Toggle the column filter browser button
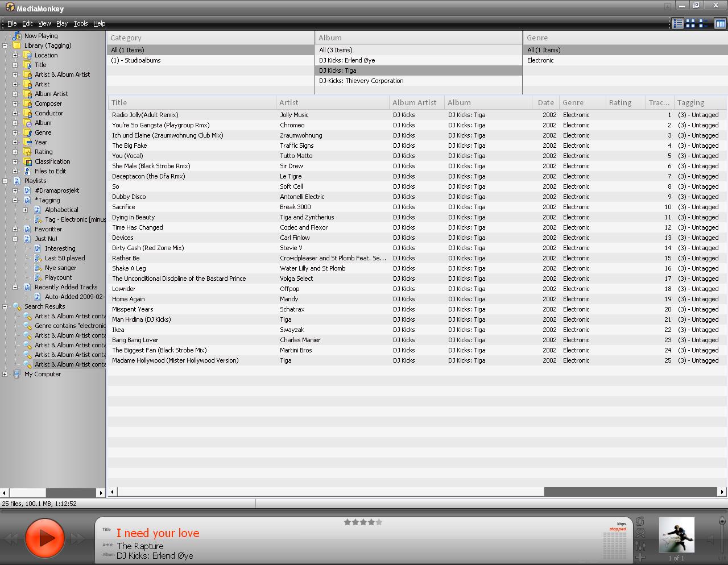This screenshot has height=565, width=728. 720,23
